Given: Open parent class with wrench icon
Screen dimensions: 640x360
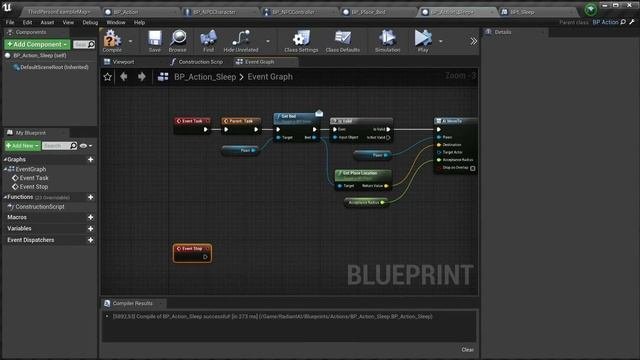Looking at the screenshot, I should (632, 22).
